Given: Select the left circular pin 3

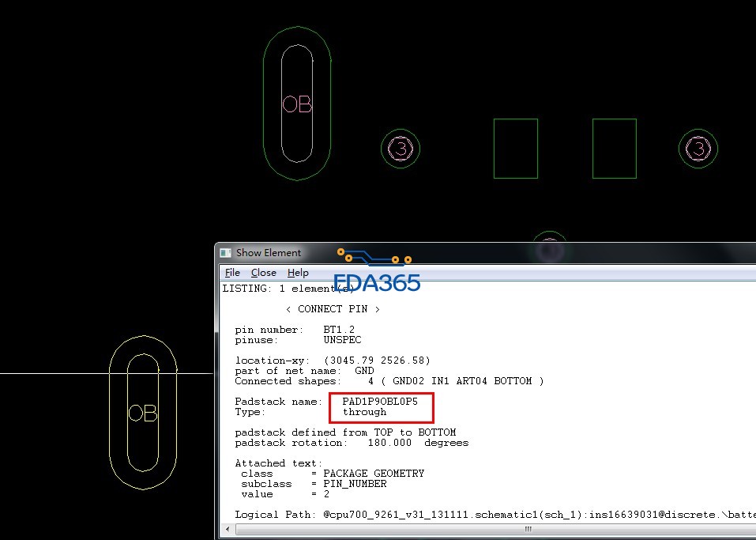Looking at the screenshot, I should pyautogui.click(x=401, y=149).
